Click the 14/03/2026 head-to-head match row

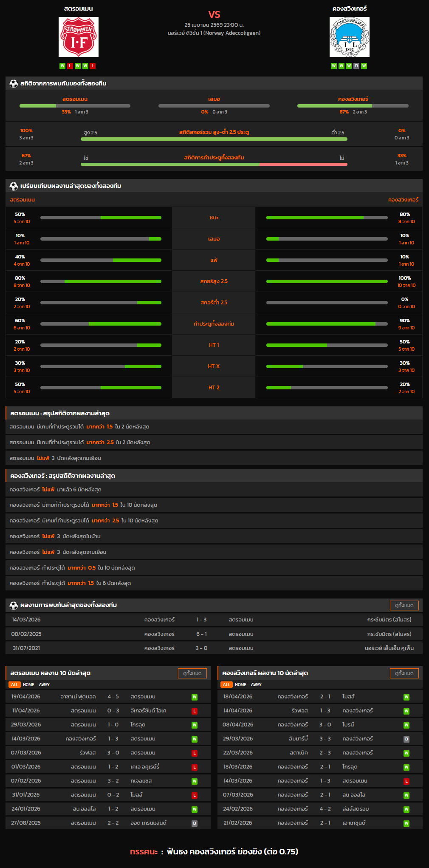pyautogui.click(x=214, y=620)
